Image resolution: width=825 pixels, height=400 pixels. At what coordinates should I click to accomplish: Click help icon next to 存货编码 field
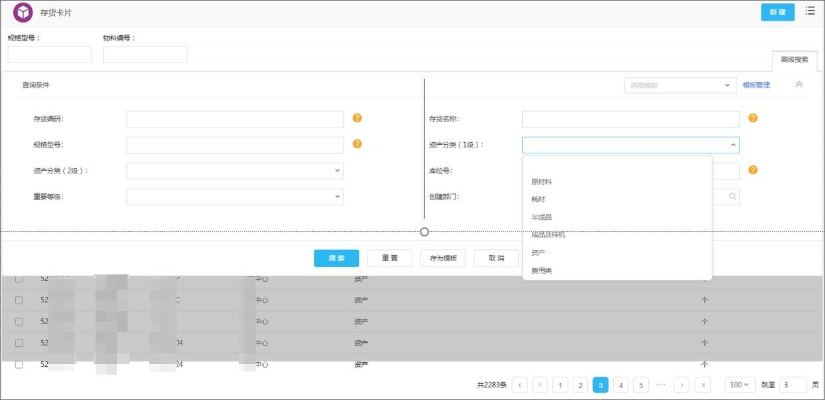click(x=357, y=118)
